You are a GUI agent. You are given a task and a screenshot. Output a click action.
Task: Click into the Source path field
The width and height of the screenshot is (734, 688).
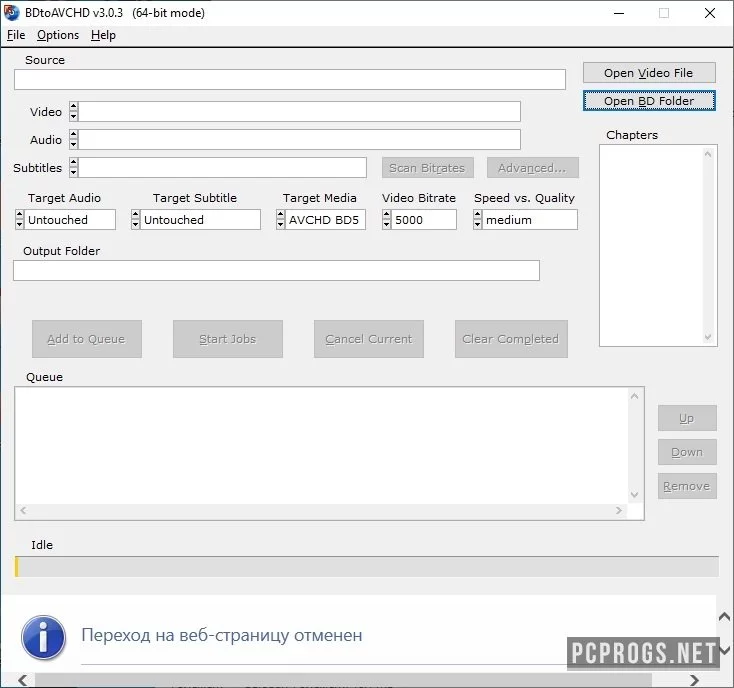click(290, 80)
